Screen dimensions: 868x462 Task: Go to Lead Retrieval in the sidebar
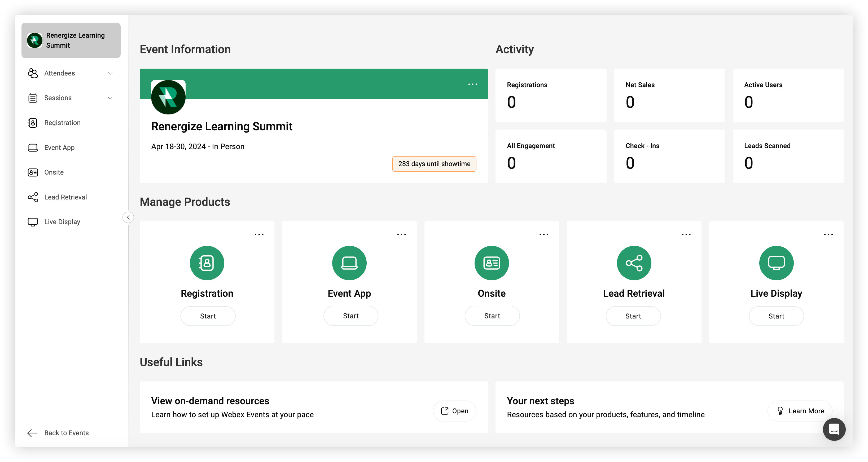(x=71, y=197)
